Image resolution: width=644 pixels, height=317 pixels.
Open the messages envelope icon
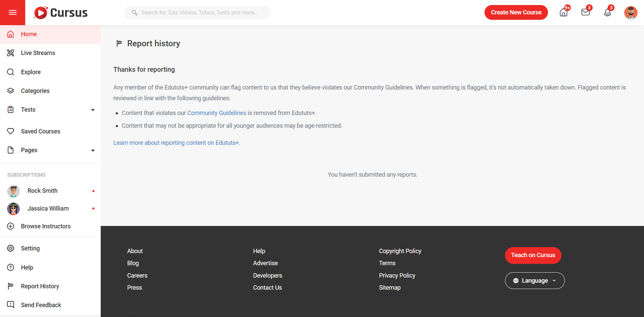point(585,12)
